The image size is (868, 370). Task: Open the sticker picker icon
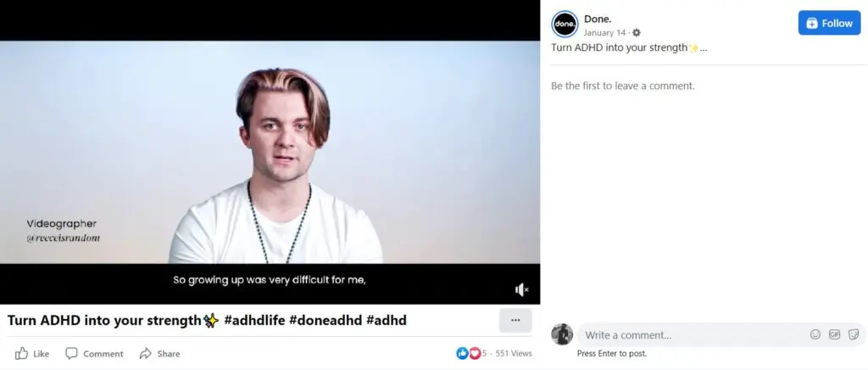click(x=854, y=334)
